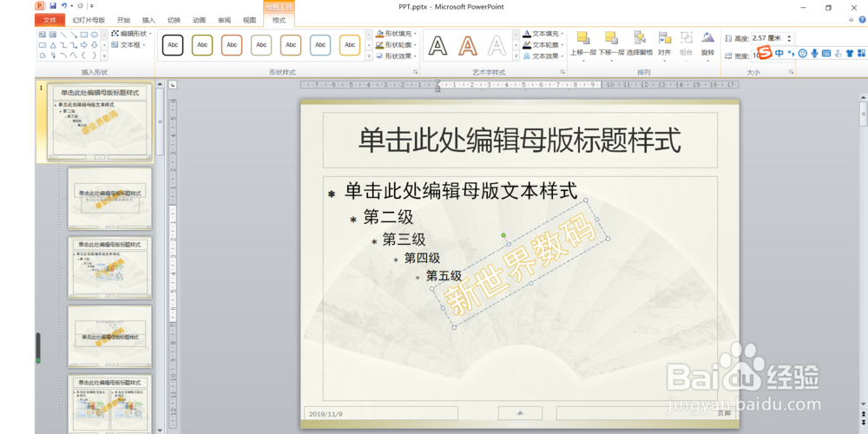Apply the black outlined WordArt A style

click(437, 45)
